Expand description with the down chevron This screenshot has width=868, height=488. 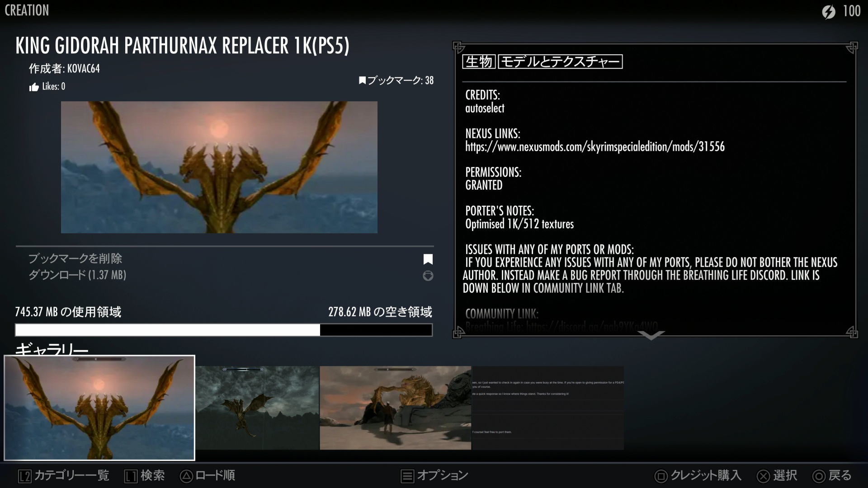pyautogui.click(x=651, y=335)
